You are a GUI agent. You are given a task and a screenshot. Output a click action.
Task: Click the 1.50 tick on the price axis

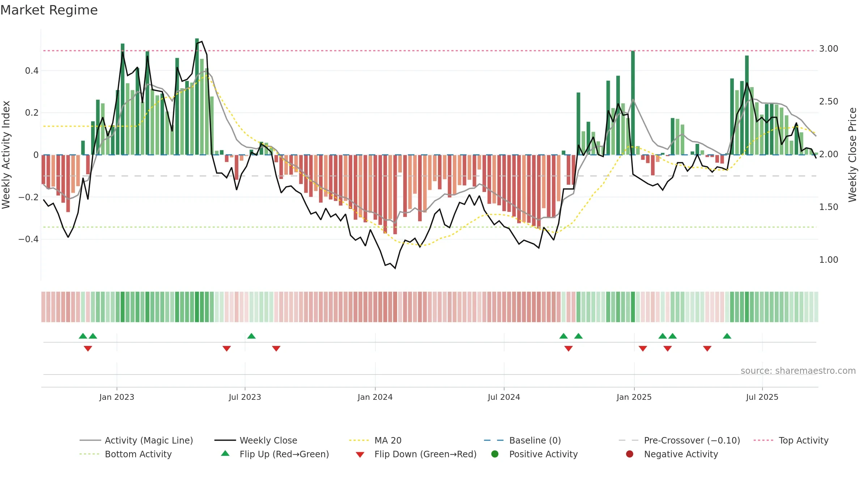click(x=829, y=207)
